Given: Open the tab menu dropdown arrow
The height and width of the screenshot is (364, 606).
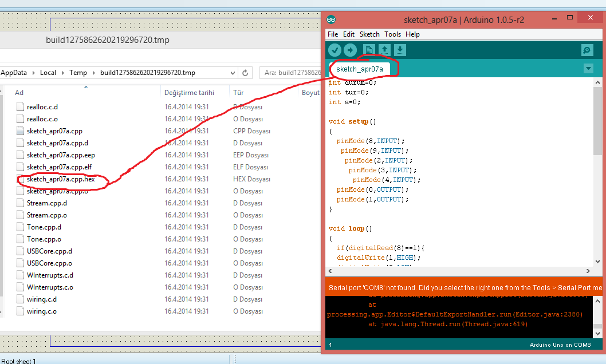Looking at the screenshot, I should (x=588, y=69).
